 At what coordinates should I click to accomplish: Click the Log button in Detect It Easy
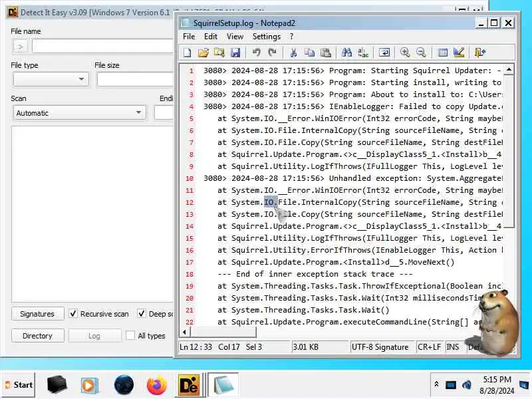(x=94, y=336)
